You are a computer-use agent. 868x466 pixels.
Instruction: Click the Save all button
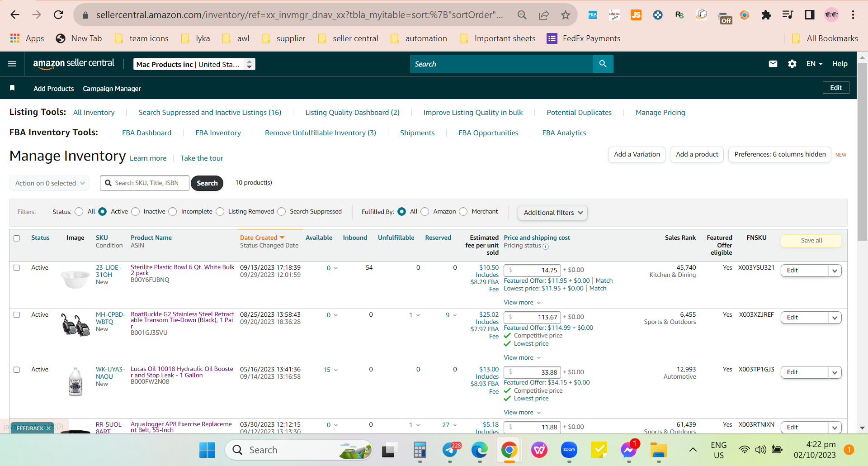[811, 241]
